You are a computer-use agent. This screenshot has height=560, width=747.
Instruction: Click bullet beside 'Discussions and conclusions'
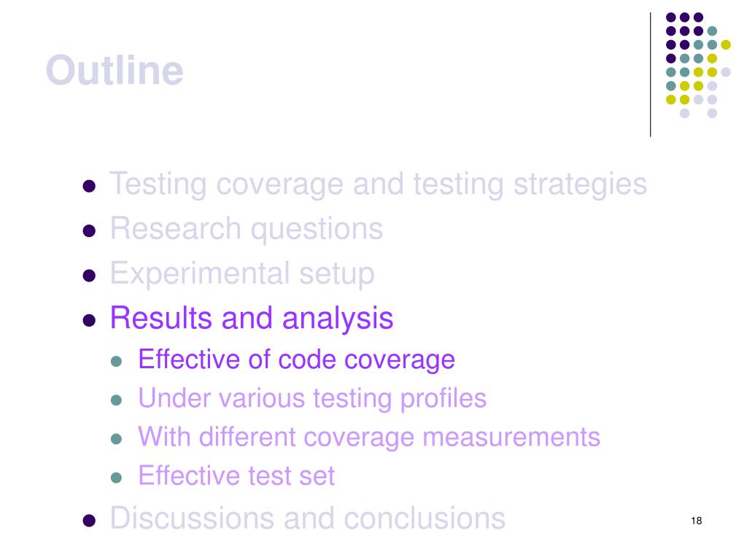tap(89, 521)
